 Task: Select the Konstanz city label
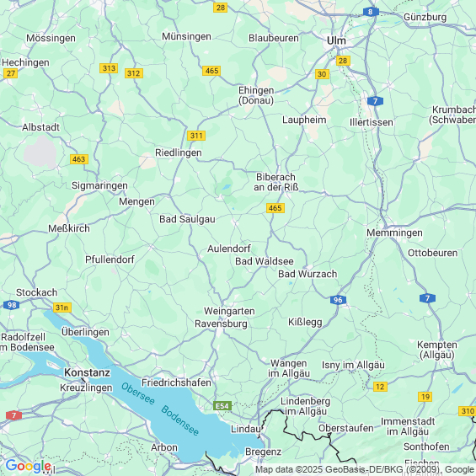click(x=87, y=372)
